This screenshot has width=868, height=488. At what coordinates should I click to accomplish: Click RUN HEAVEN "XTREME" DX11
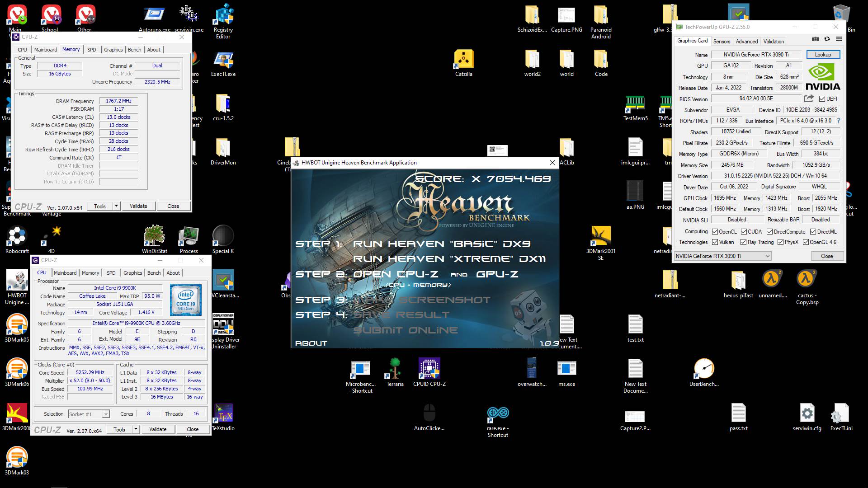click(449, 259)
